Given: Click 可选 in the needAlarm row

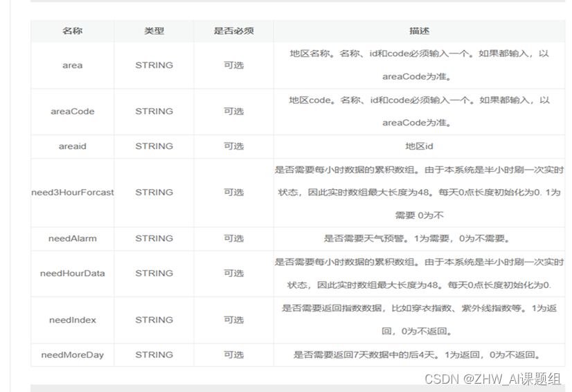Looking at the screenshot, I should (234, 239).
